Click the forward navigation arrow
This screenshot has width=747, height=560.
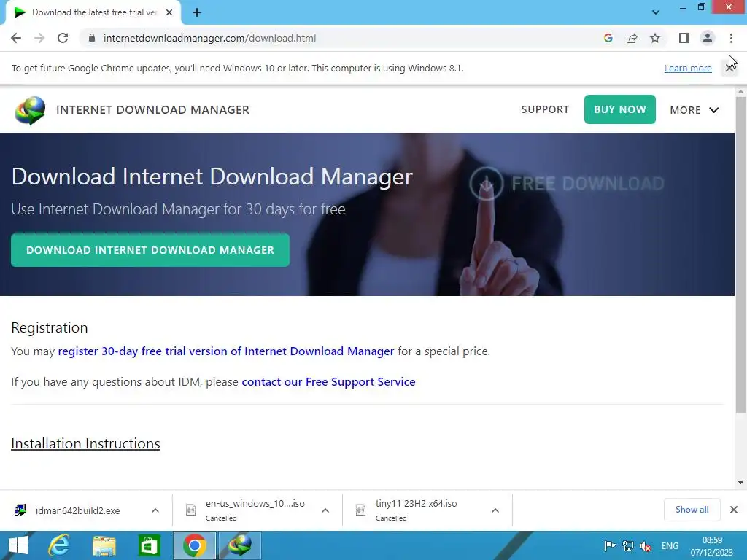39,38
